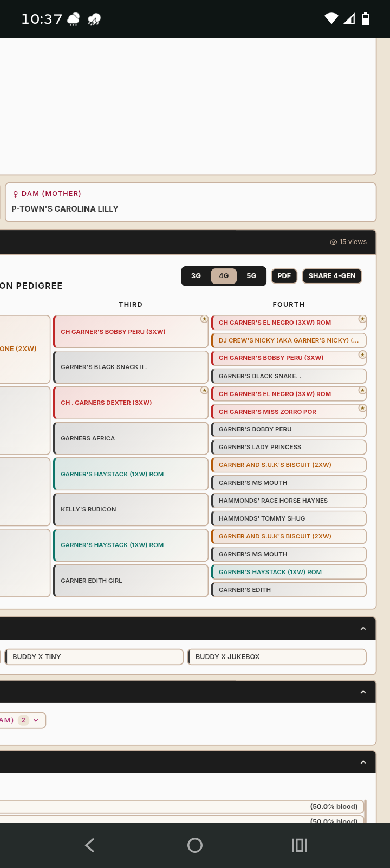
Task: Click the star badge on CH GARNER'S BOBBY PERU third-generation card
Action: coord(204,319)
